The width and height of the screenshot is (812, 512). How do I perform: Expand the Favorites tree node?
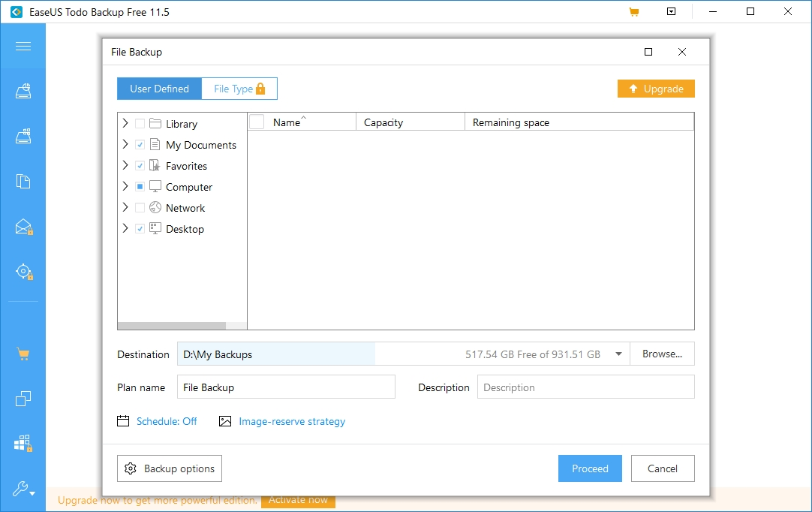coord(125,165)
